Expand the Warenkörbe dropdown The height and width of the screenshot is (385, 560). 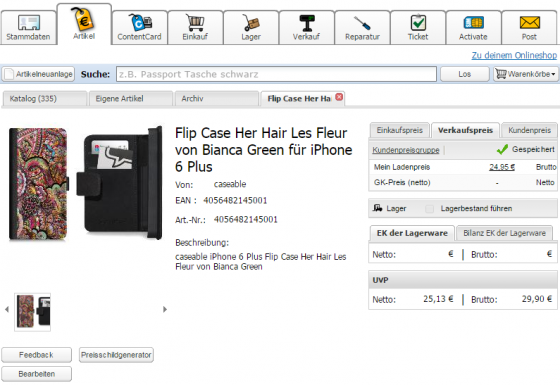point(526,74)
